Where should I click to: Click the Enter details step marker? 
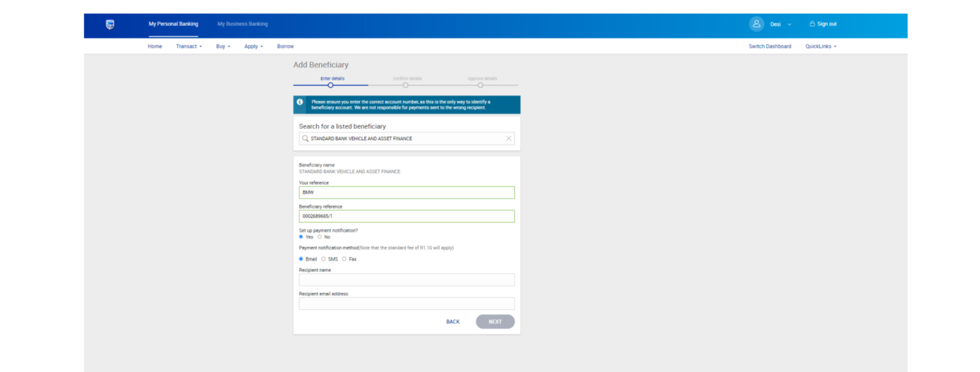tap(331, 85)
